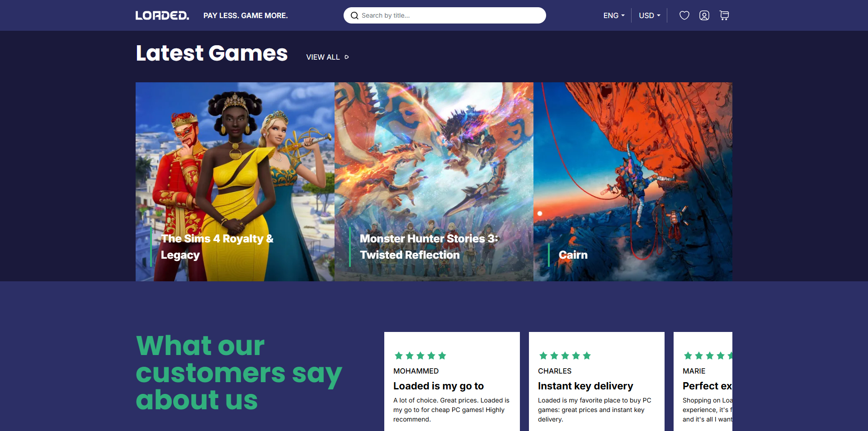Click the PAY LESS. GAME MORE. tagline

coord(245,15)
